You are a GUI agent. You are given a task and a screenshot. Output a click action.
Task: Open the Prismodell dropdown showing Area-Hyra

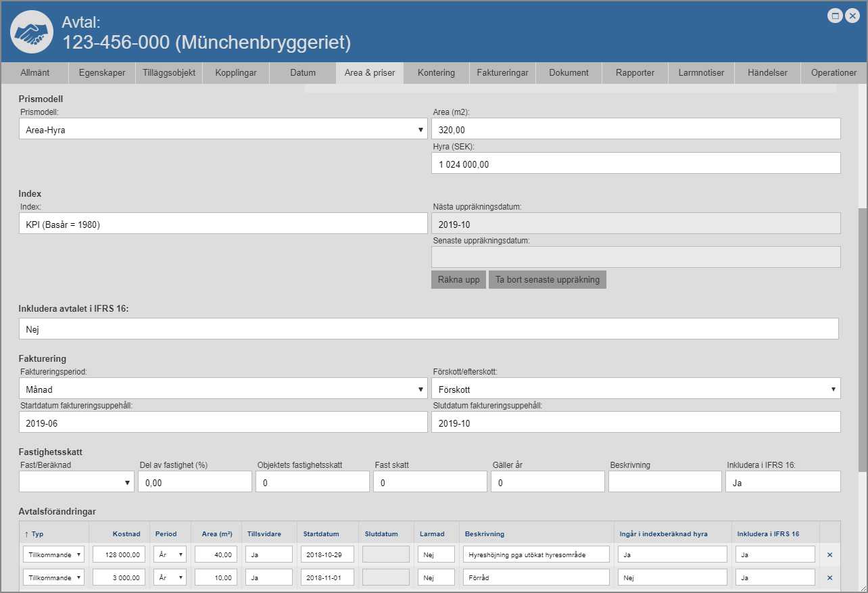pos(223,129)
